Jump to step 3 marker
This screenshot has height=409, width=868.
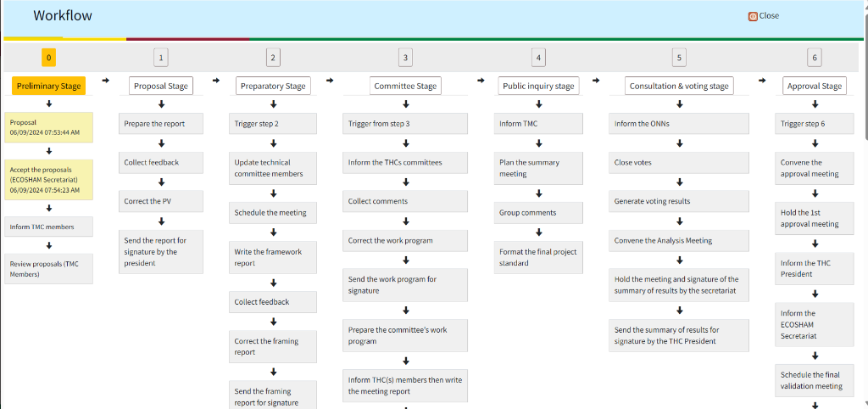coord(405,58)
